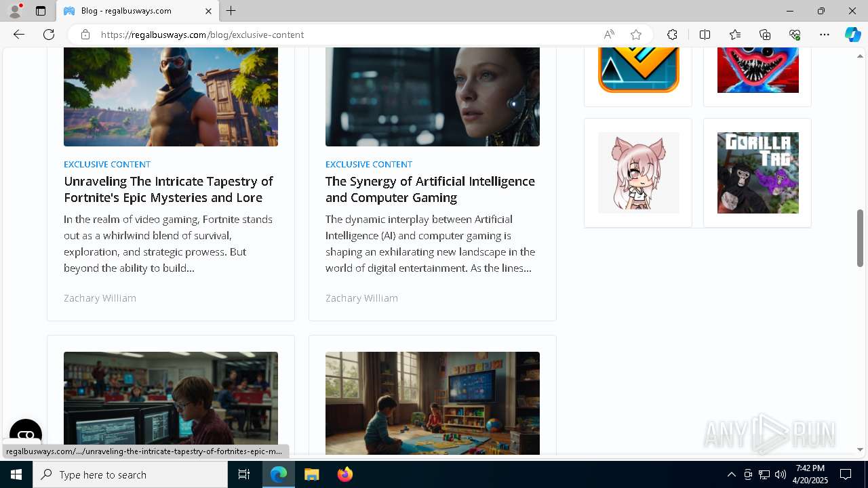
Task: Open Browser essentials heart icon
Action: (x=795, y=35)
